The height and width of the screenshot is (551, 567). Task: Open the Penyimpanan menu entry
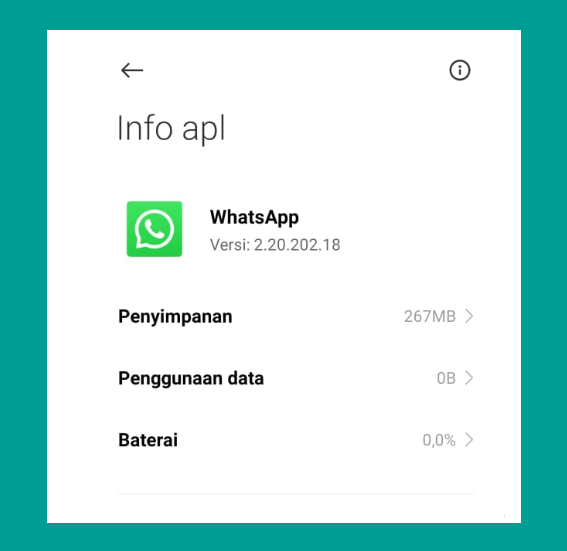296,316
